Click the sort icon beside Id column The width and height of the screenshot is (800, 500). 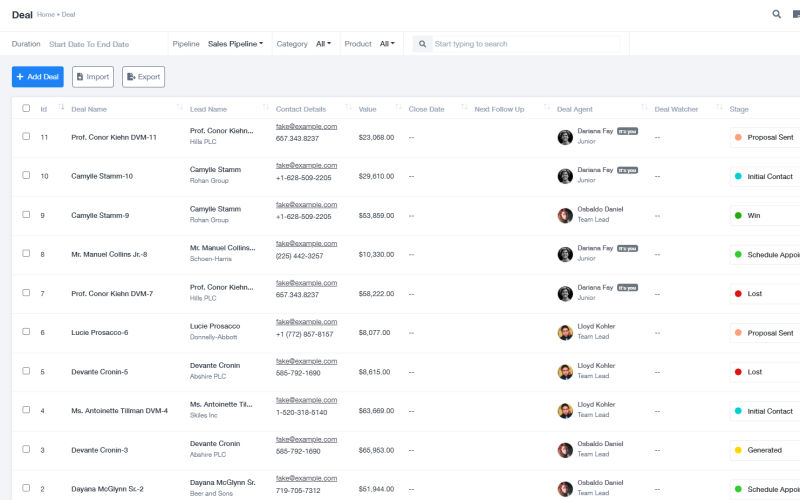[x=62, y=108]
